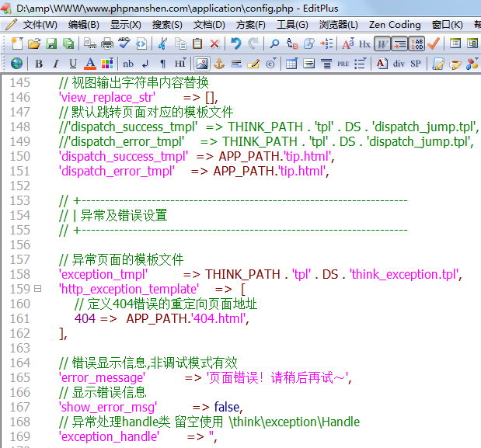Image resolution: width=481 pixels, height=448 pixels.
Task: Insert line break arrow icon
Action: 146,64
